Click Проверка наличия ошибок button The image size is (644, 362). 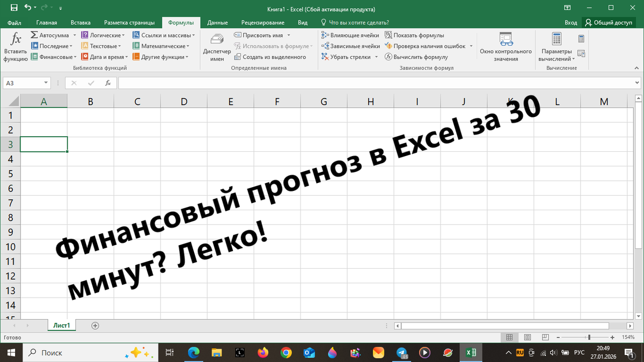pos(426,46)
